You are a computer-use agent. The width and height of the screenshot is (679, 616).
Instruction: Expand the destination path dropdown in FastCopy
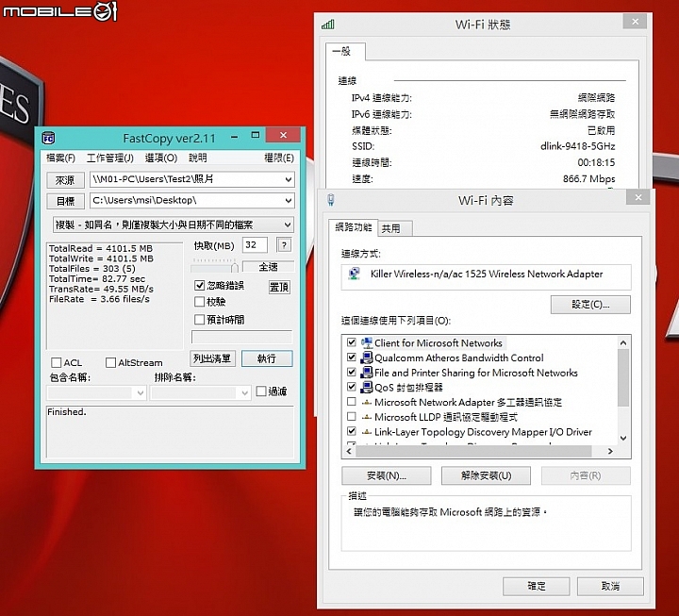coord(288,201)
